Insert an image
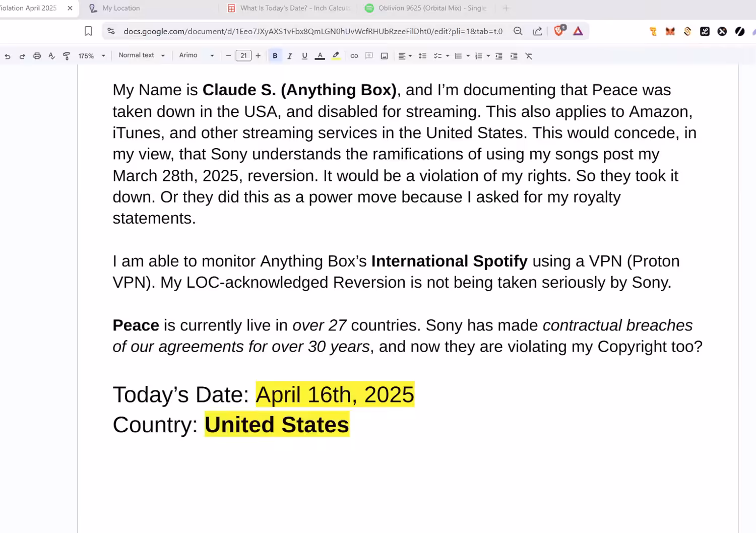Viewport: 756px width, 533px height. [384, 56]
